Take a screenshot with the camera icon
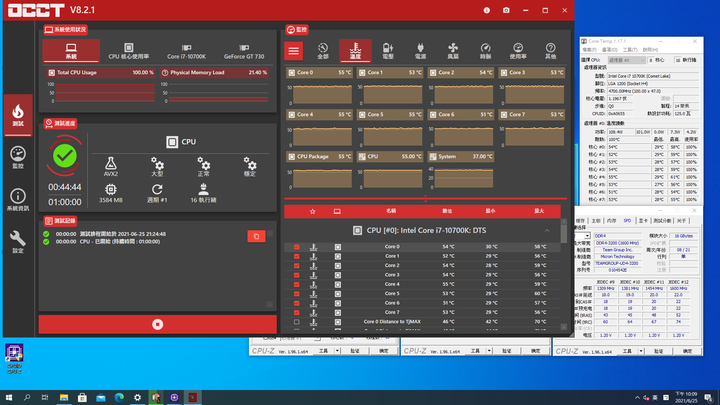Screen dimensions: 720x405 506,10
